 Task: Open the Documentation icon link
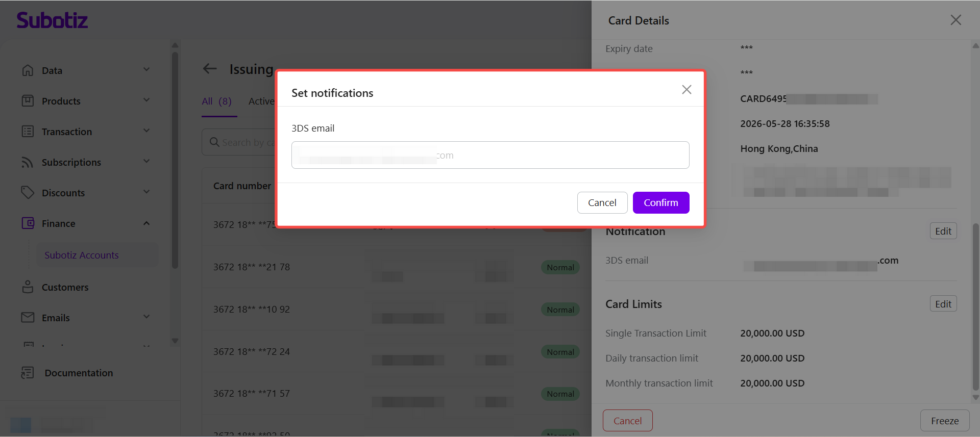tap(28, 373)
